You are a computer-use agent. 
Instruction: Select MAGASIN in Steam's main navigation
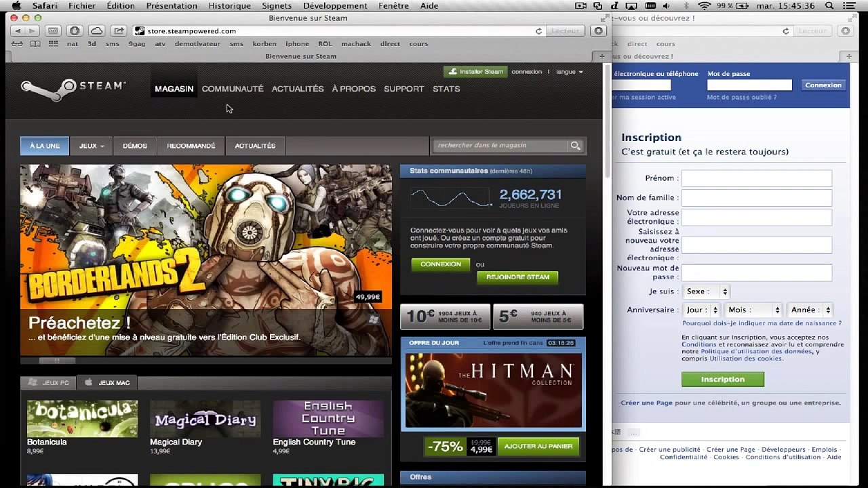click(174, 89)
